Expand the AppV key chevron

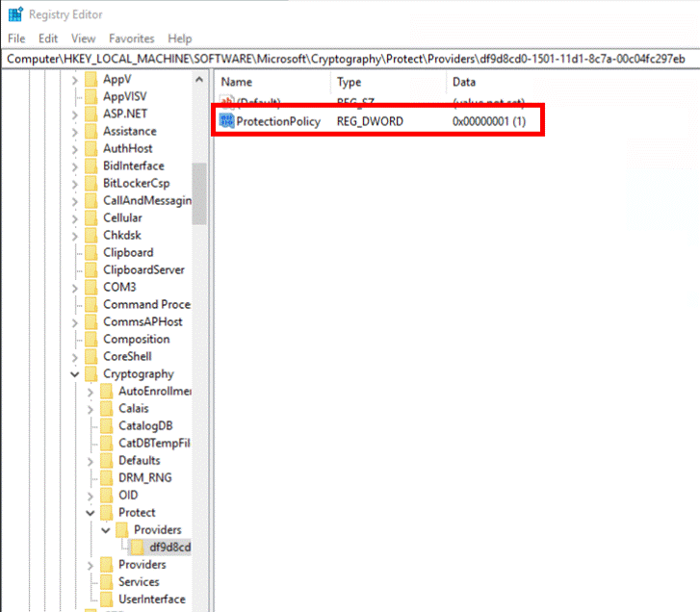[74, 80]
